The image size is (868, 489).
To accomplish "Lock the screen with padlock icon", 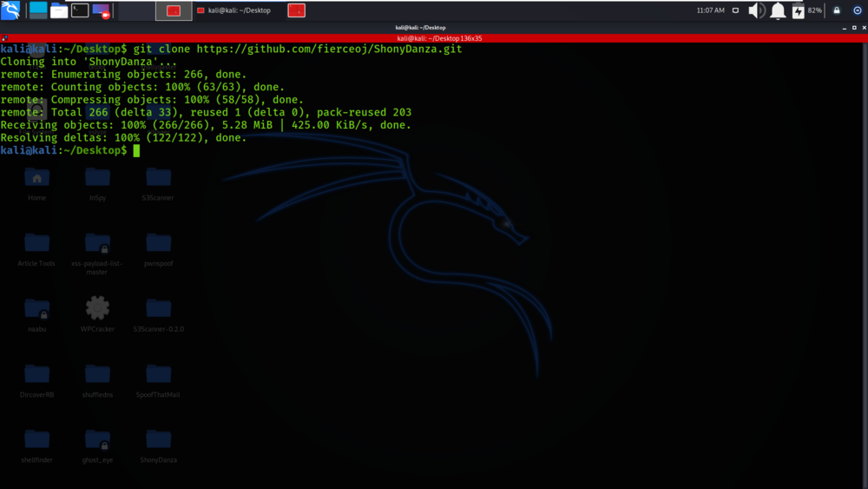I will click(x=837, y=10).
